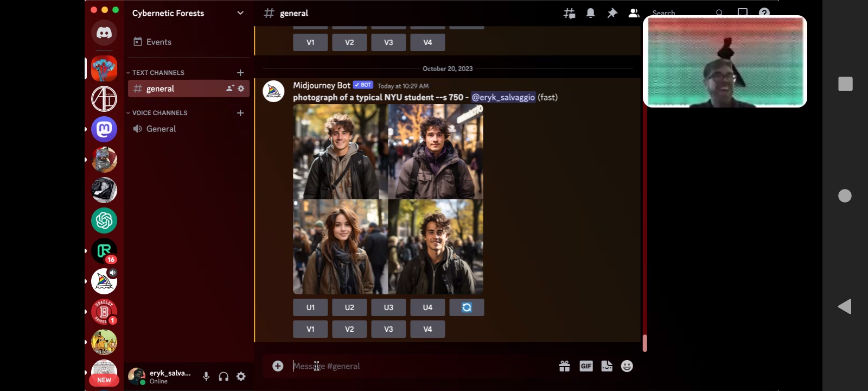Open the GIF picker

point(586,367)
